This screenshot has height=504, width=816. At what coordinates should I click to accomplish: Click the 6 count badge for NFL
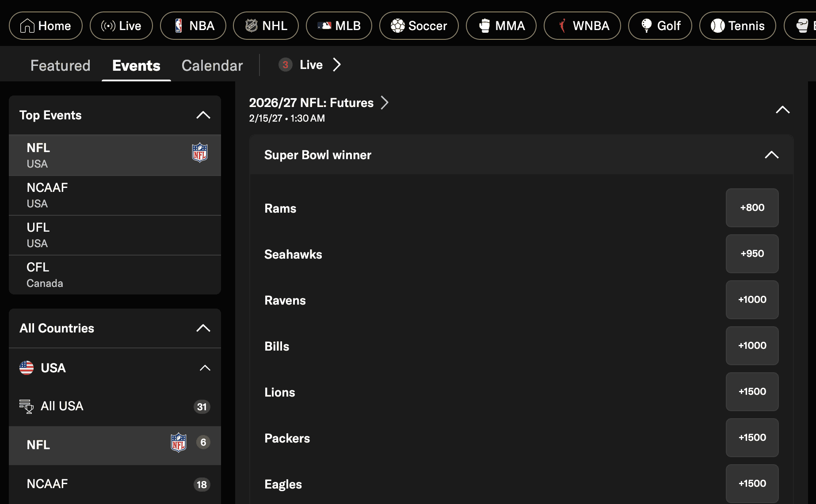coord(203,442)
